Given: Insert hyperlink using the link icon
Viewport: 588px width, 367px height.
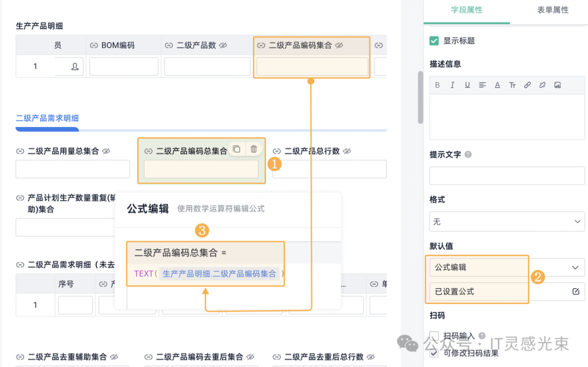Looking at the screenshot, I should [x=527, y=85].
